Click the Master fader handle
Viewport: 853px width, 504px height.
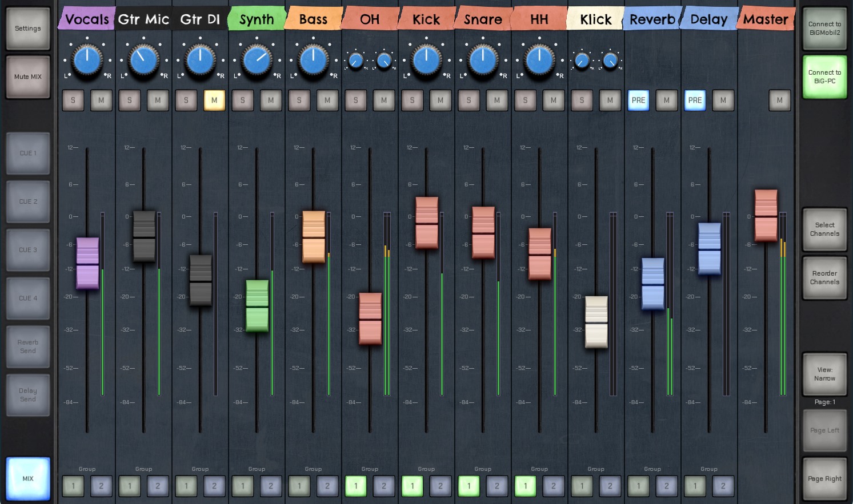[766, 215]
